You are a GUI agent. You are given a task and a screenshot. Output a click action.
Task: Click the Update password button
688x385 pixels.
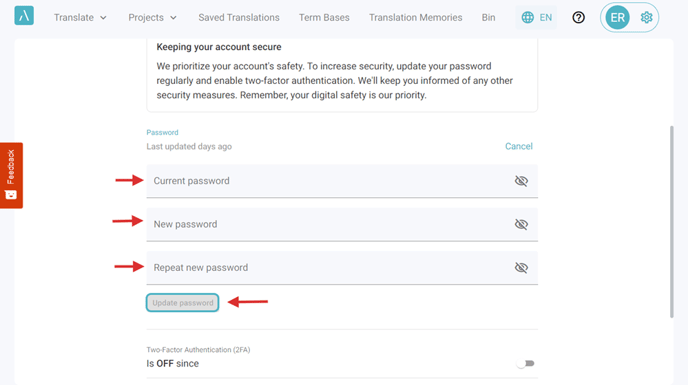pyautogui.click(x=183, y=303)
